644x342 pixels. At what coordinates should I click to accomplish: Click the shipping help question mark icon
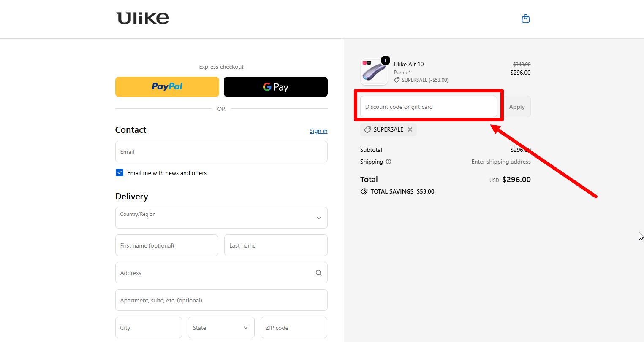[x=389, y=162]
